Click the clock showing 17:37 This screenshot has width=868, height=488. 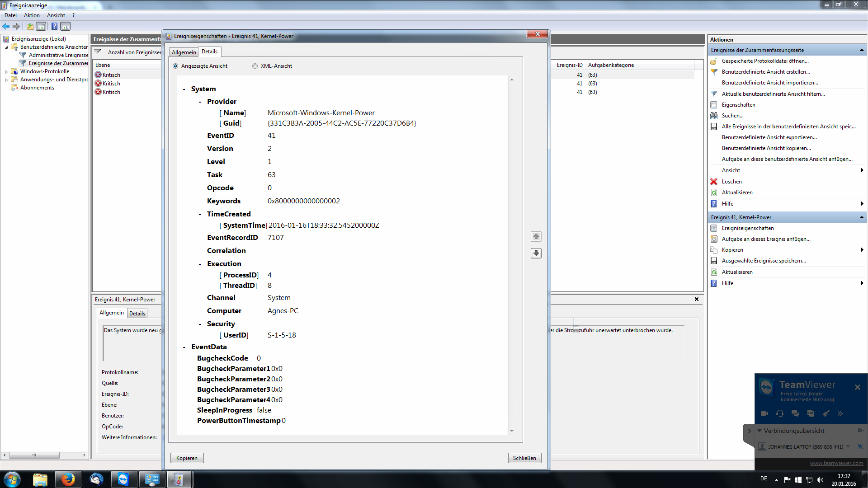click(844, 476)
